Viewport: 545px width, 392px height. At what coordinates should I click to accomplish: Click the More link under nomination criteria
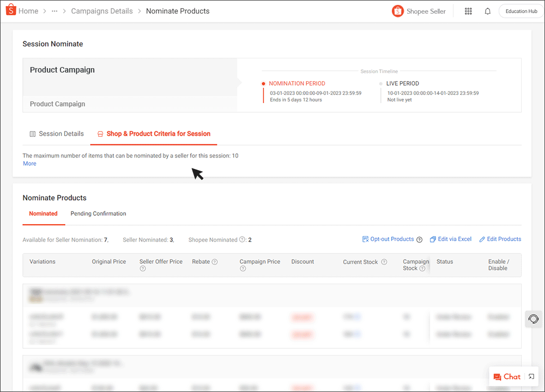[29, 163]
